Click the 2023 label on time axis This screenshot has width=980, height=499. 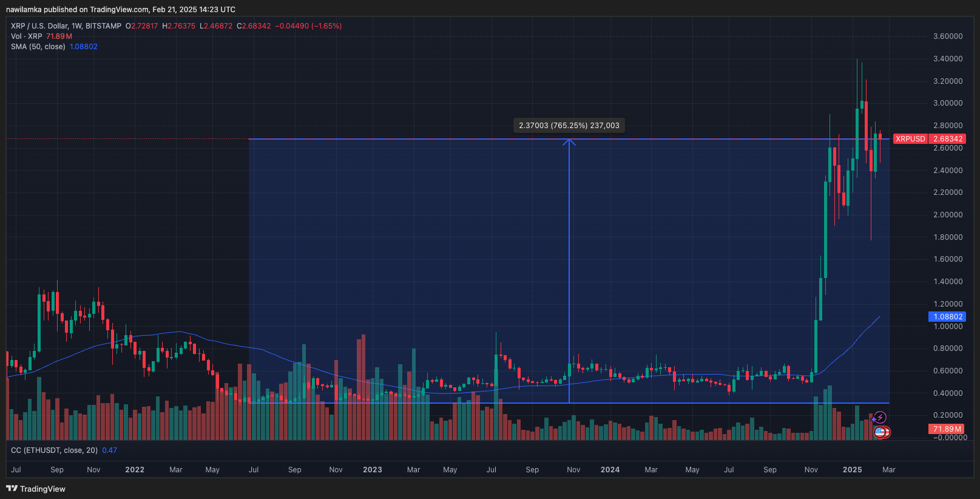(373, 470)
